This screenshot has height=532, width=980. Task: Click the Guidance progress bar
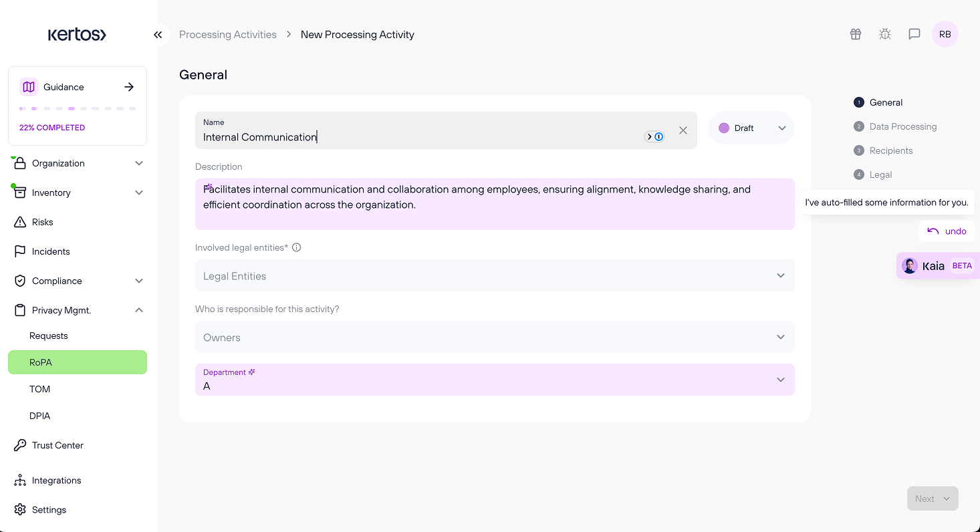[78, 108]
